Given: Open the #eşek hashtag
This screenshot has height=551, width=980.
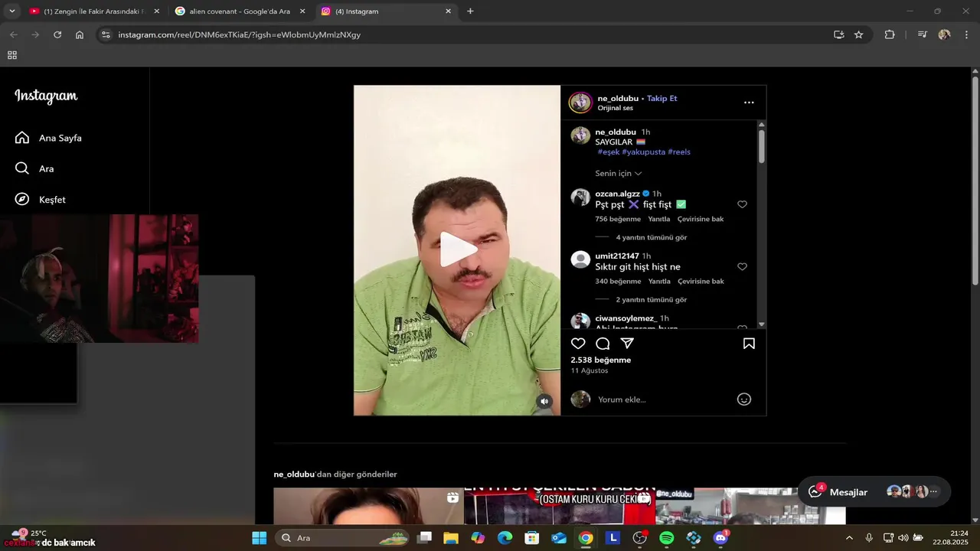Looking at the screenshot, I should coord(609,152).
